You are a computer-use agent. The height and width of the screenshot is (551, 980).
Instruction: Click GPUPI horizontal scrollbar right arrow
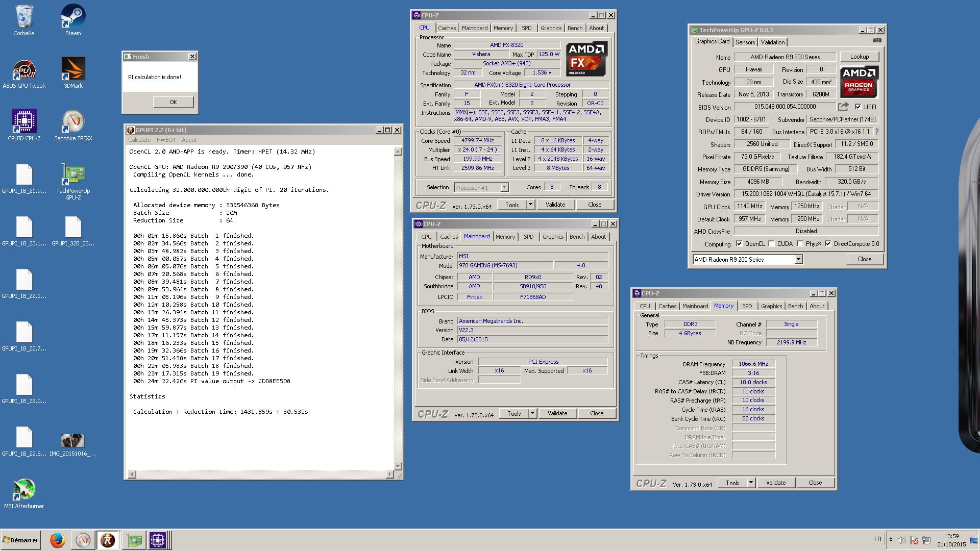(x=389, y=474)
